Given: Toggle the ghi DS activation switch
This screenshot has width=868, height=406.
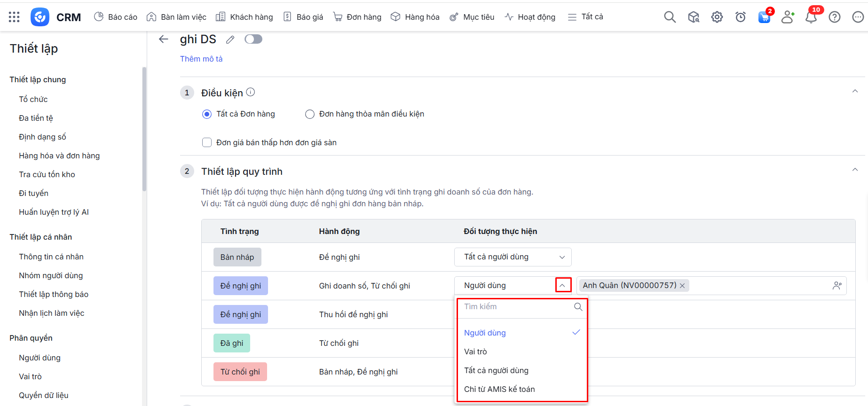Looking at the screenshot, I should pos(253,39).
